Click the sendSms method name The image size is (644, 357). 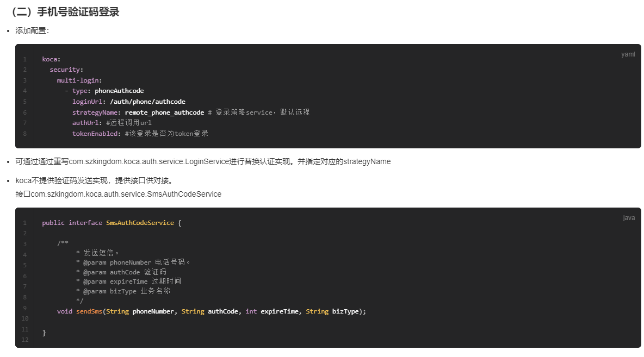(x=89, y=311)
